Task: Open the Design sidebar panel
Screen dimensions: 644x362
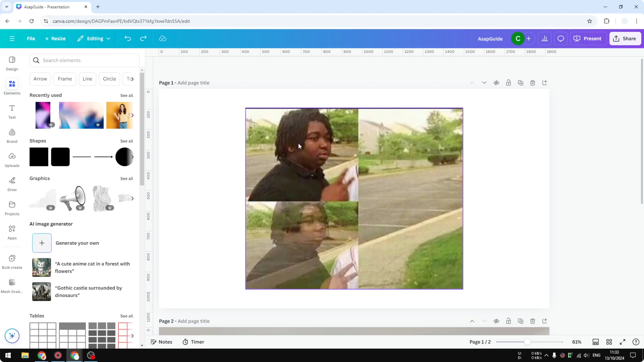Action: click(x=12, y=63)
